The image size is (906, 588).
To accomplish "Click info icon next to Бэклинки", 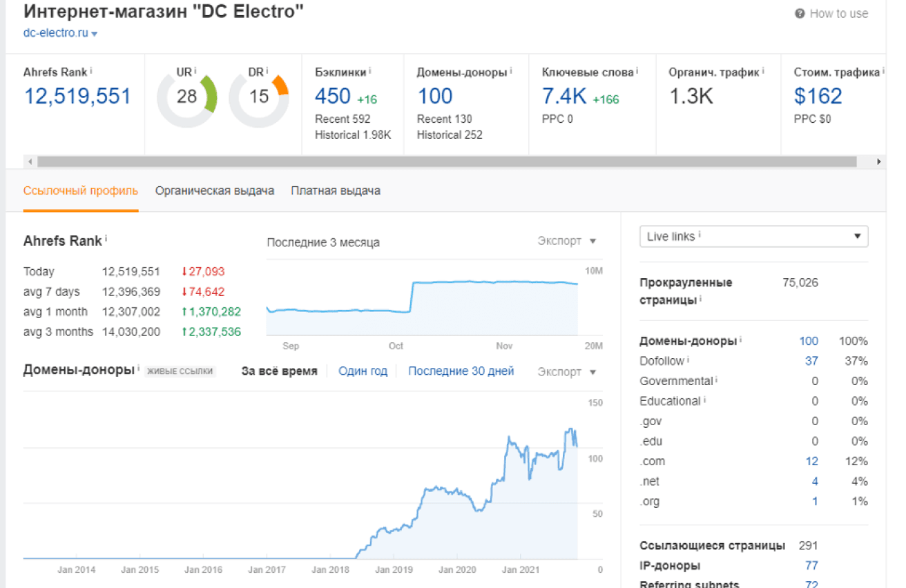I will click(370, 71).
